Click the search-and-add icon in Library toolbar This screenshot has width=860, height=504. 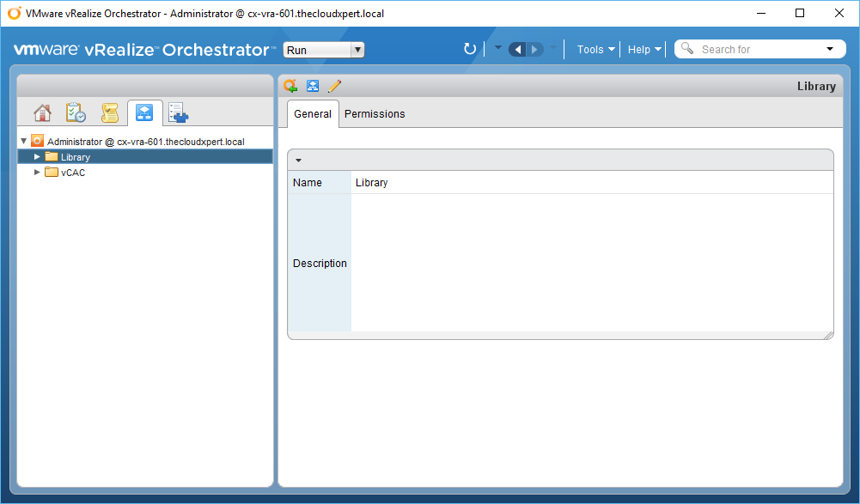290,86
